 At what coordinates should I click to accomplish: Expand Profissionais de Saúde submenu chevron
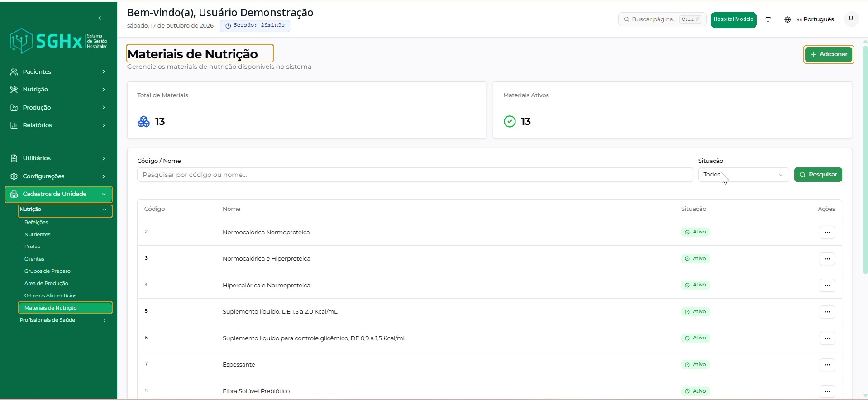pos(105,320)
